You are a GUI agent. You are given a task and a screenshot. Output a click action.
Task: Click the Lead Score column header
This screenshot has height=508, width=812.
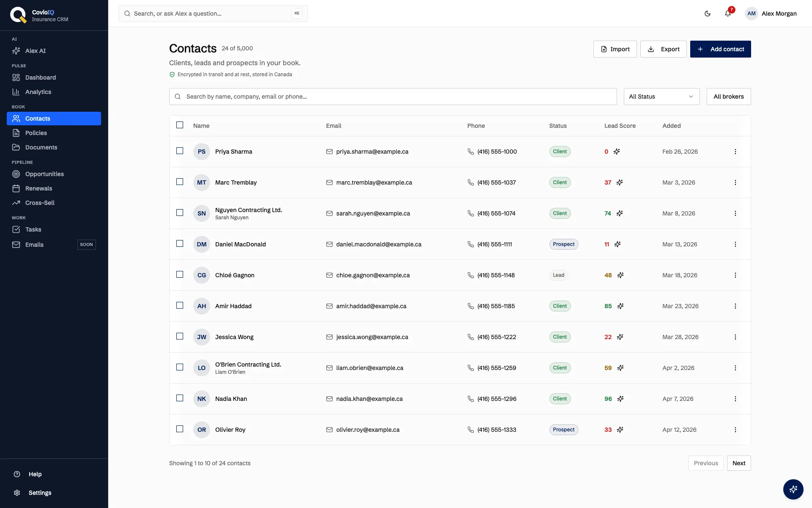click(620, 126)
